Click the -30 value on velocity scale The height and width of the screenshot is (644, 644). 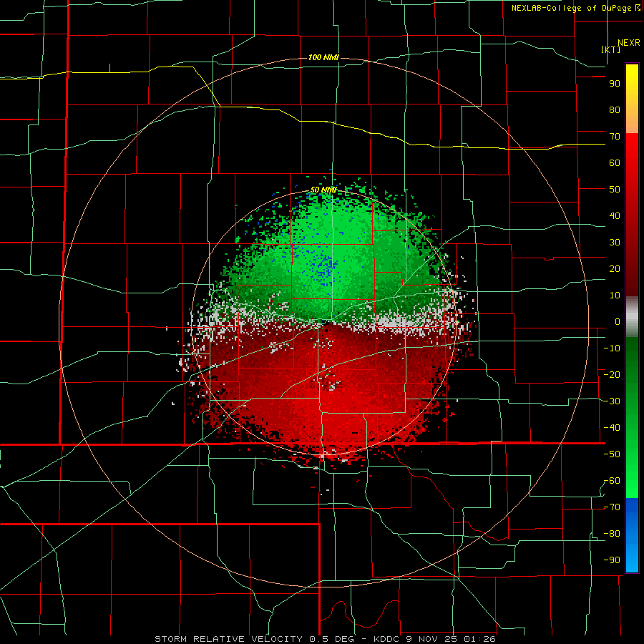[x=612, y=401]
